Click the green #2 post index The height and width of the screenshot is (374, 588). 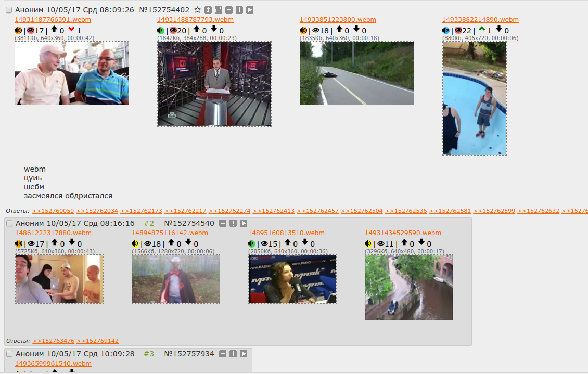(149, 223)
